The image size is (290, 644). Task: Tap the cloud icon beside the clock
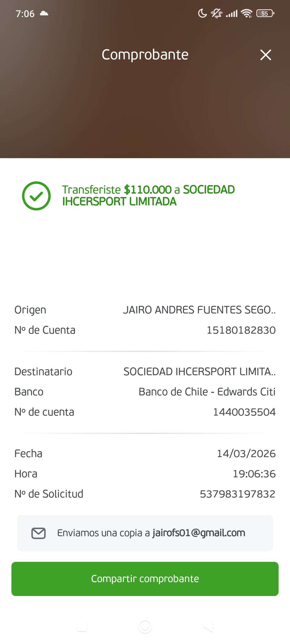tap(44, 14)
